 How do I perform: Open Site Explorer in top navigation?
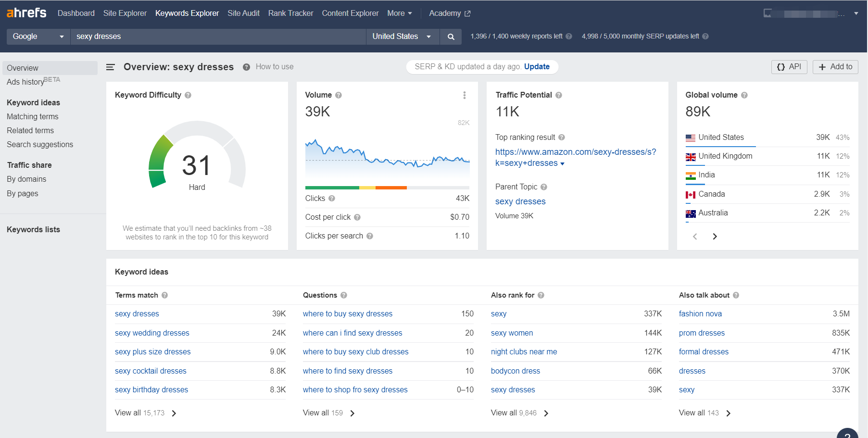click(x=125, y=13)
